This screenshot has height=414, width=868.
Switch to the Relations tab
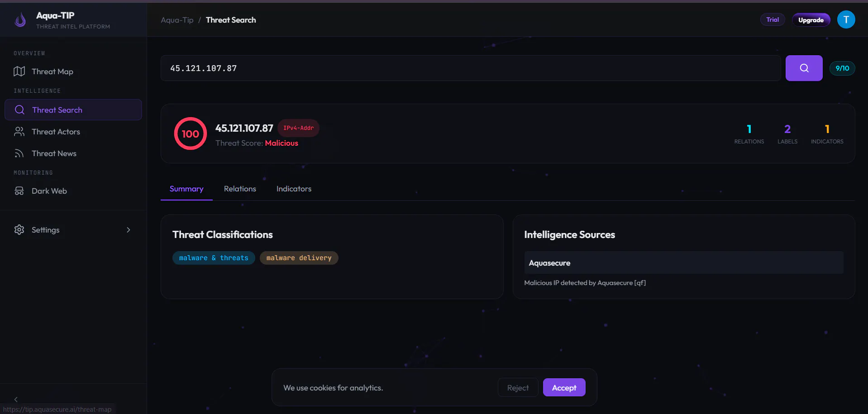coord(240,189)
